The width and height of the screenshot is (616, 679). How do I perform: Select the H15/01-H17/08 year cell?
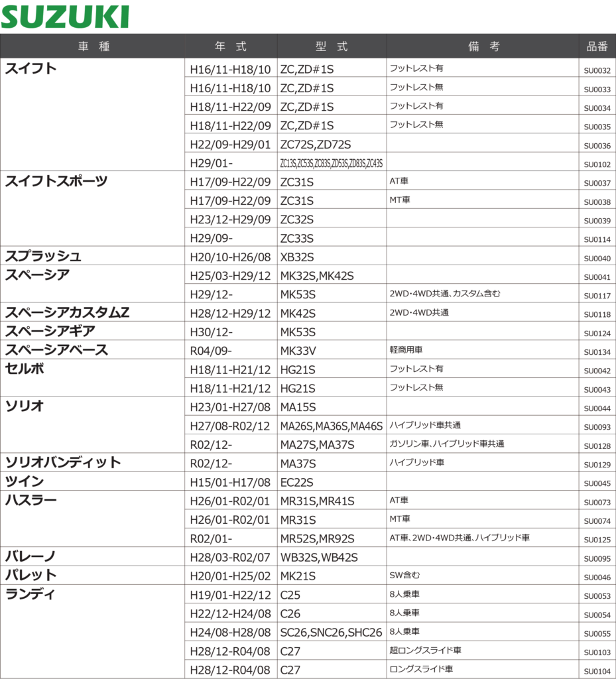[230, 482]
